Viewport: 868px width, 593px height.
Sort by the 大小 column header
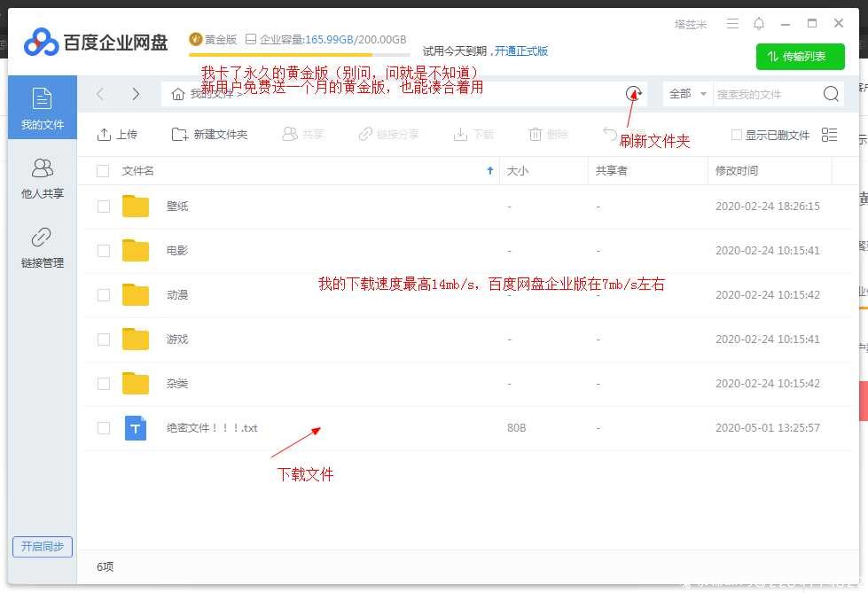(x=518, y=170)
